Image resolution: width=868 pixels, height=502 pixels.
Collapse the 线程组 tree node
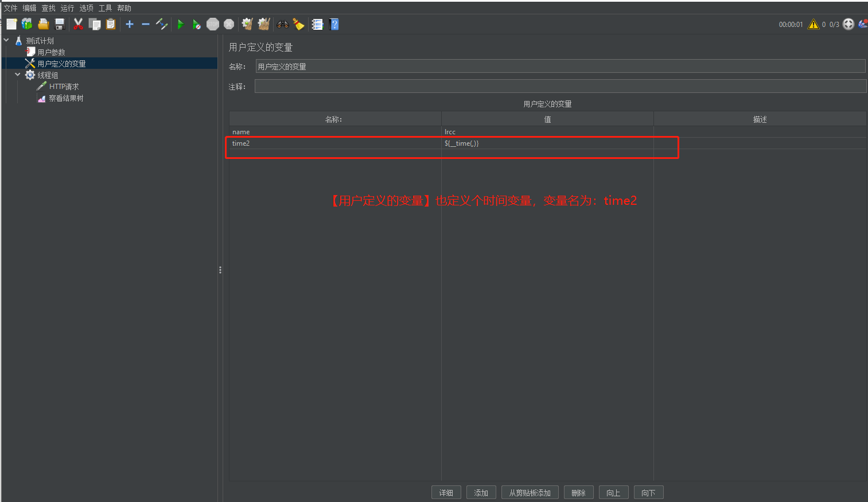[18, 75]
